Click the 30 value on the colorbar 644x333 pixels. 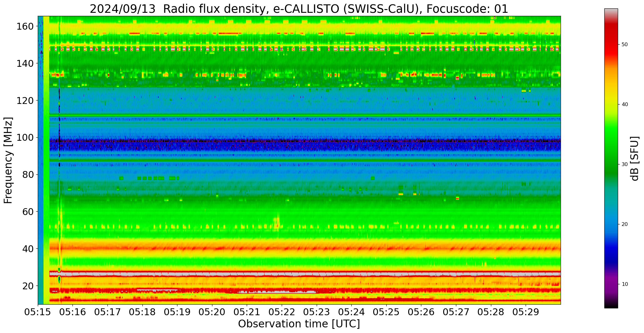coord(625,164)
